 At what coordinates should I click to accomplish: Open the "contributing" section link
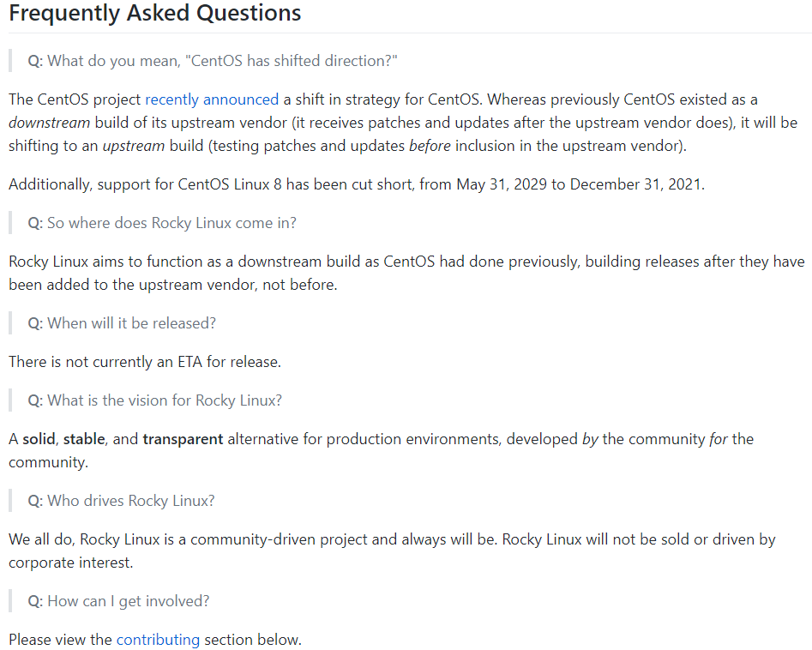(x=158, y=640)
